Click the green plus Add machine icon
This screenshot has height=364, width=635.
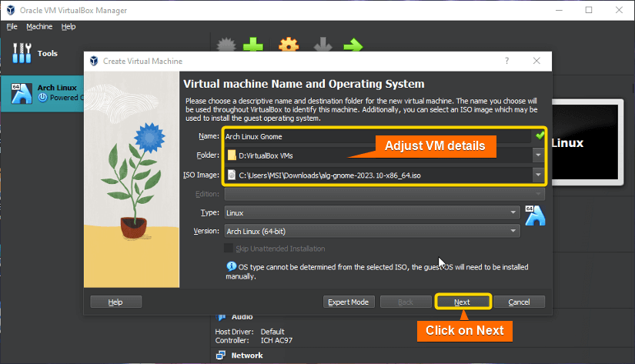253,44
